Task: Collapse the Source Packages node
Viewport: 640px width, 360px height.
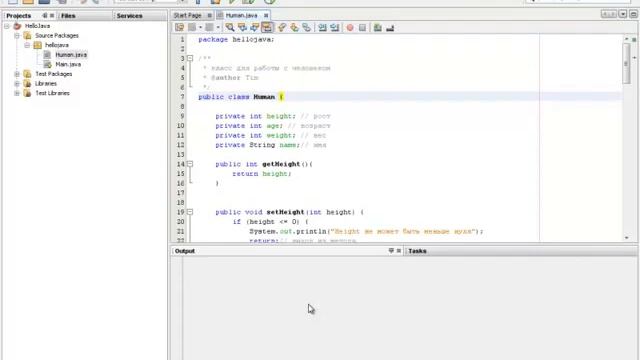Action: [17, 36]
